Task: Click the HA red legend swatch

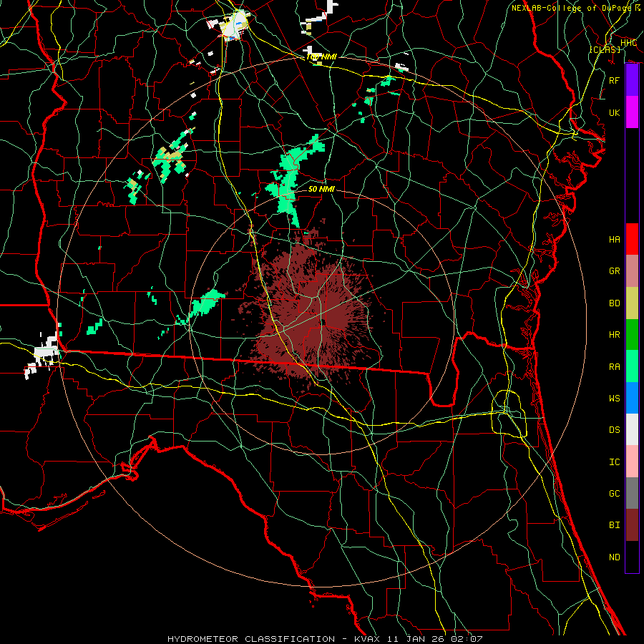Action: pyautogui.click(x=632, y=239)
